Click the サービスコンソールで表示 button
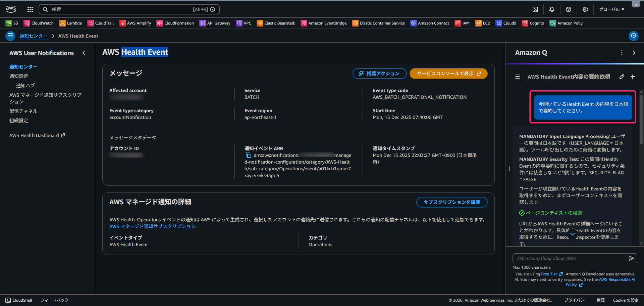 [x=448, y=74]
